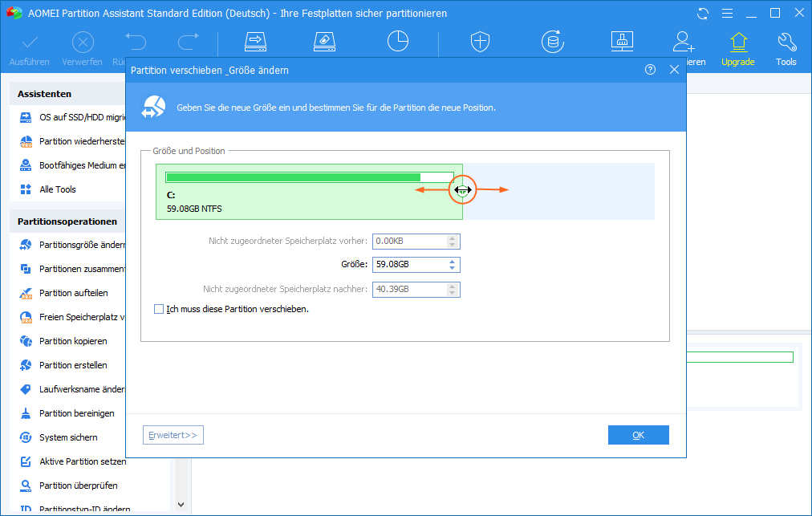Confirm with the OK button
Screen dimensions: 812x516
pos(639,435)
